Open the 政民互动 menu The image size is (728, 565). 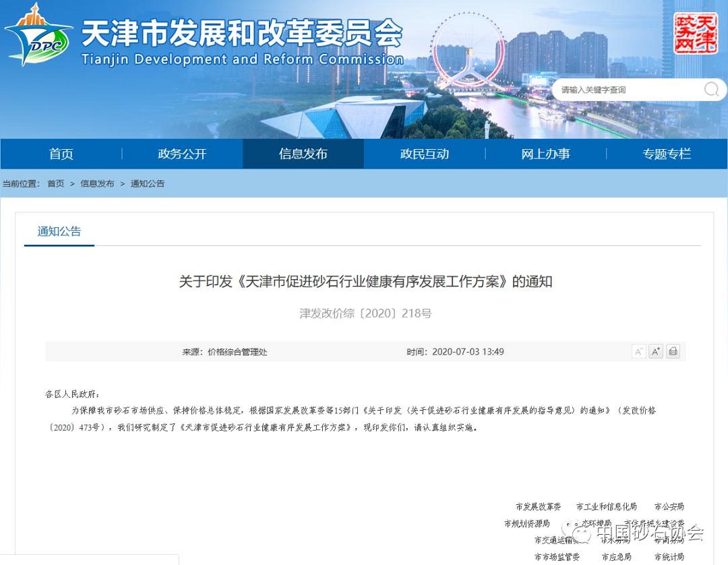coord(424,154)
